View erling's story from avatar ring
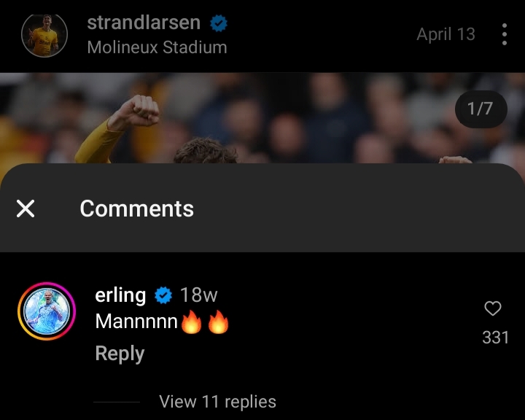 (47, 311)
